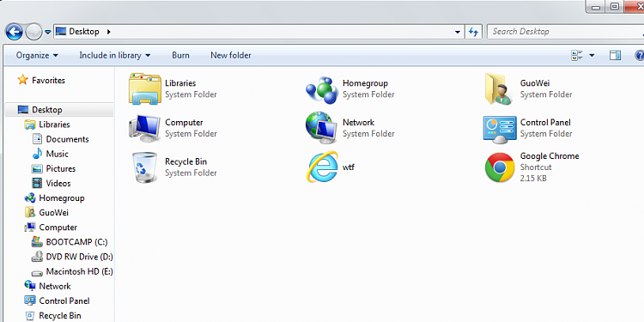
Task: Click the Libraries name label in file list
Action: [180, 83]
